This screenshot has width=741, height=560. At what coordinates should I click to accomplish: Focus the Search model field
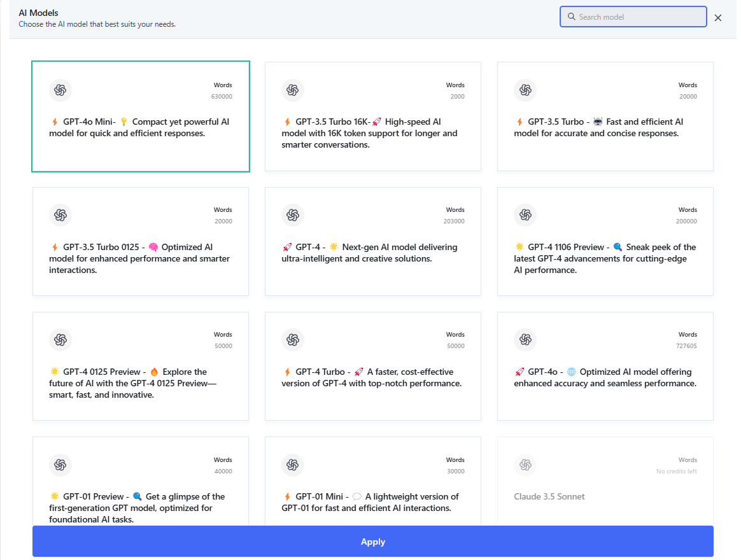[x=633, y=17]
